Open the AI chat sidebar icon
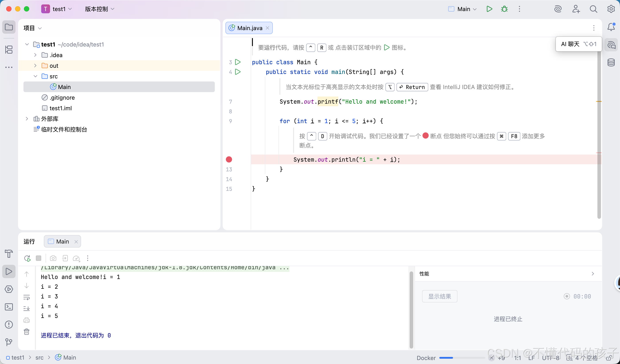 (x=611, y=45)
